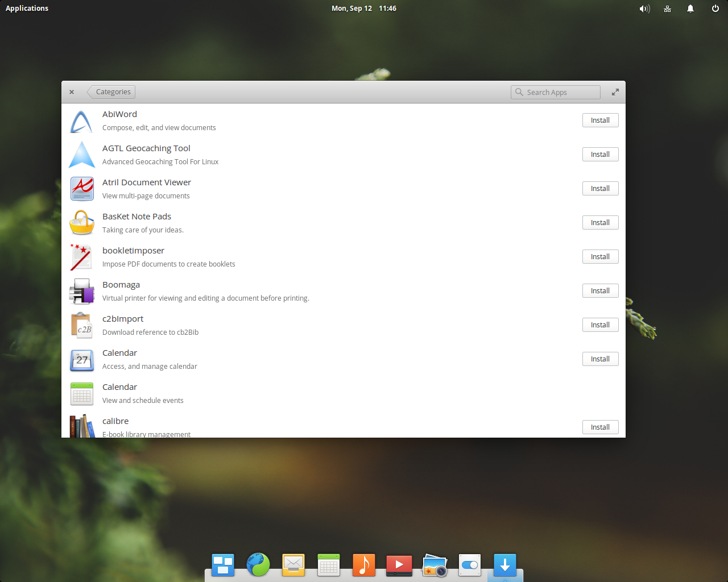Screen dimensions: 728x582
Task: Click the 'Boomaga' app title
Action: (x=121, y=285)
